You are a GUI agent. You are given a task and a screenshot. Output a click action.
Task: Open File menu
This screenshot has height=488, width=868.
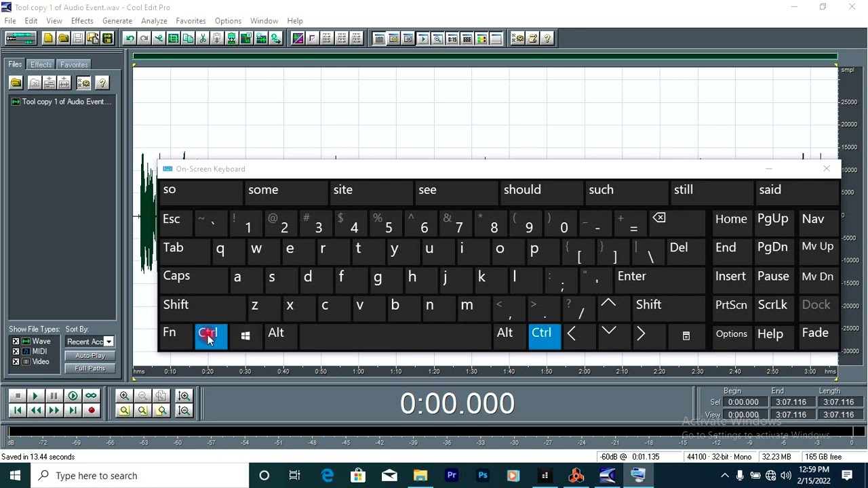point(10,21)
